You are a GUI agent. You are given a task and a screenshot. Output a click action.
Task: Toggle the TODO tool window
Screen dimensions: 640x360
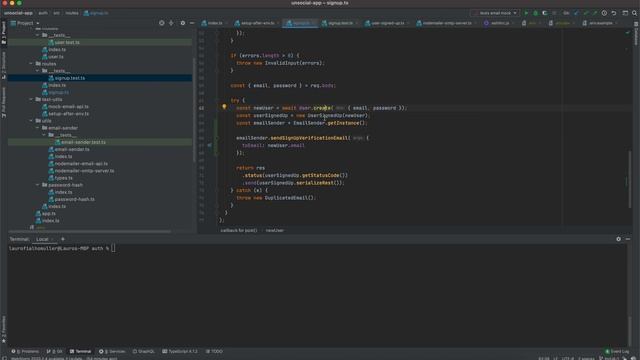pyautogui.click(x=214, y=351)
